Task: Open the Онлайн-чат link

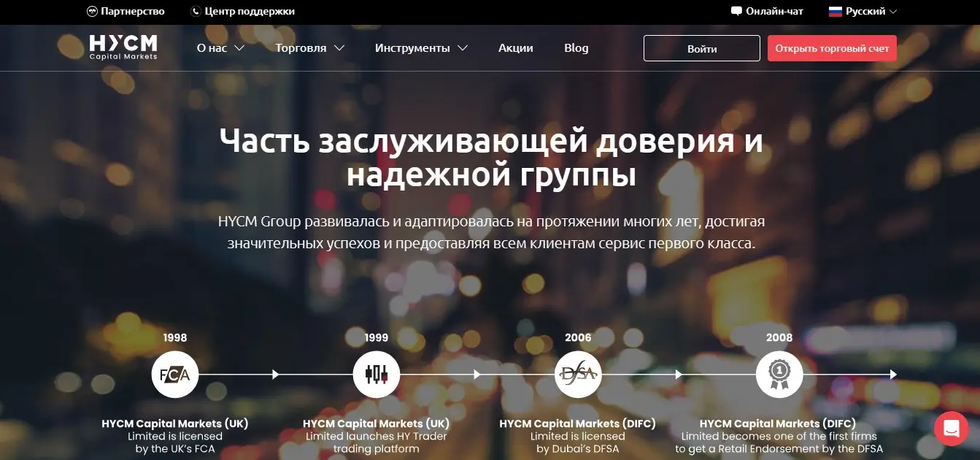Action: tap(775, 11)
